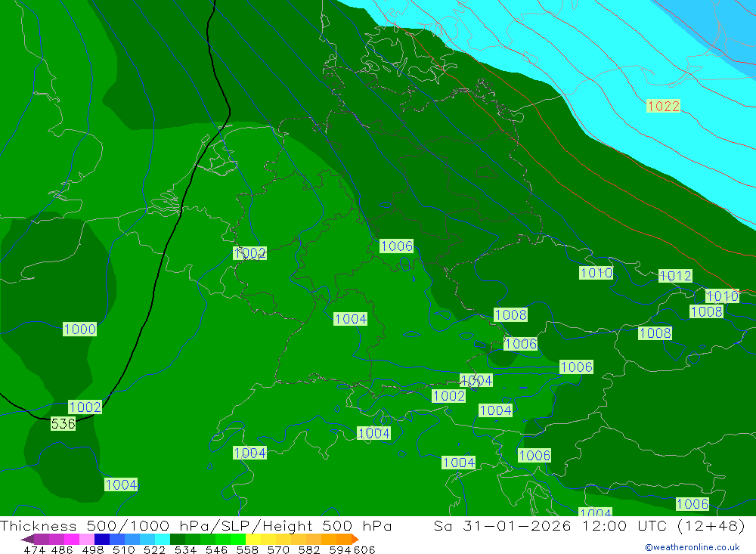Pick the magenta legend swatch

coord(71,539)
